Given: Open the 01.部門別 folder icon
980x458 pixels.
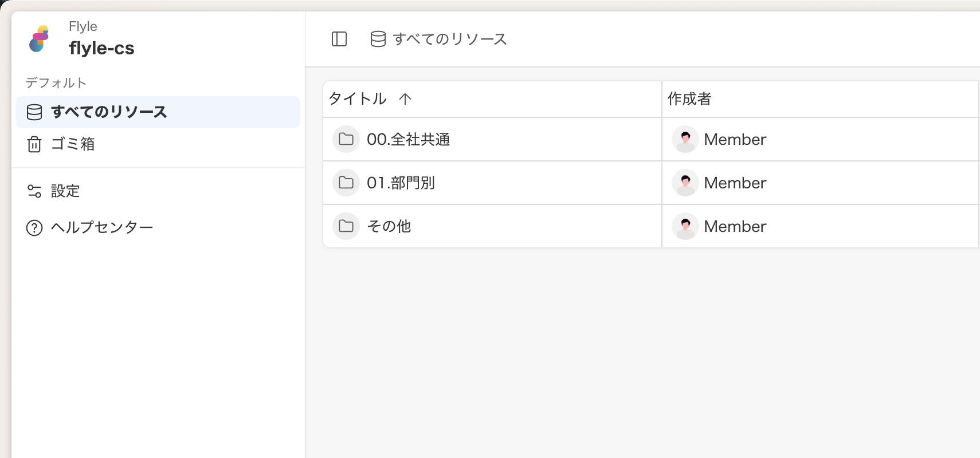Looking at the screenshot, I should click(346, 183).
